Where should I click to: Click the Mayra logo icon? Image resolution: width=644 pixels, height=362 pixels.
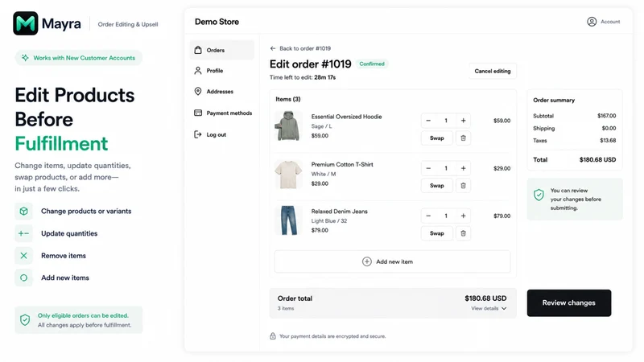point(26,23)
